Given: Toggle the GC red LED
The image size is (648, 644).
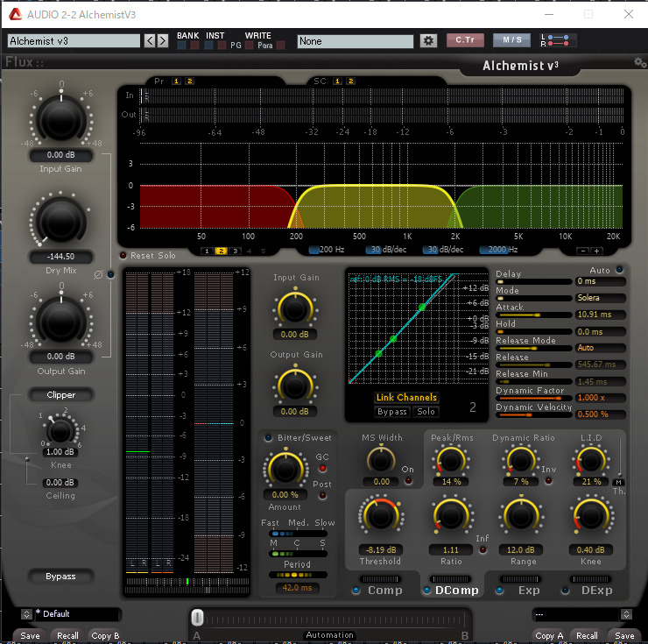Looking at the screenshot, I should 322,468.
